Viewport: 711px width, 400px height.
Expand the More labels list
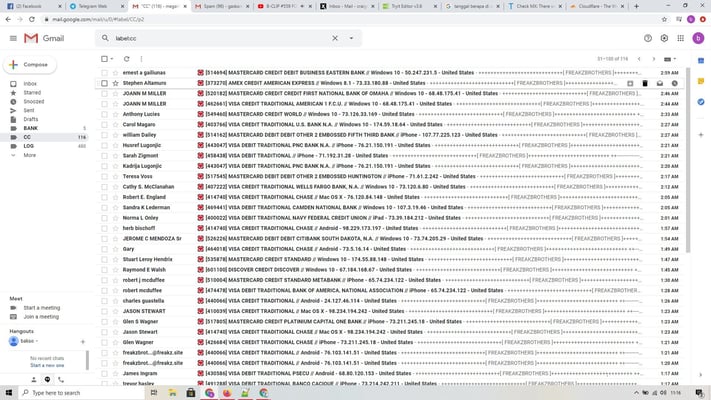pos(30,155)
